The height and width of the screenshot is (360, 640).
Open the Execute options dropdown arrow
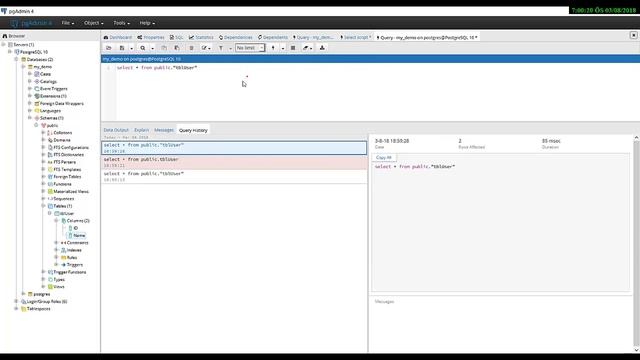[282, 48]
